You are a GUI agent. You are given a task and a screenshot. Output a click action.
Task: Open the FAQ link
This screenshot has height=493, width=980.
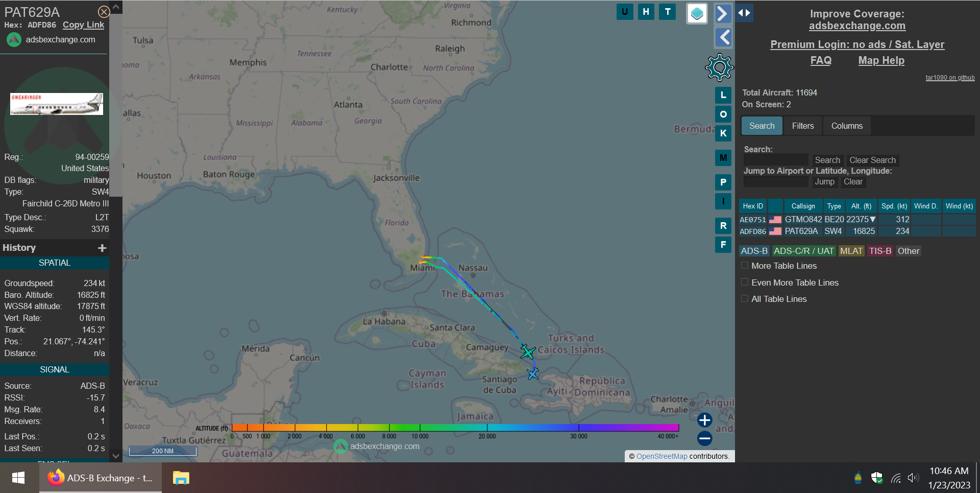point(821,60)
